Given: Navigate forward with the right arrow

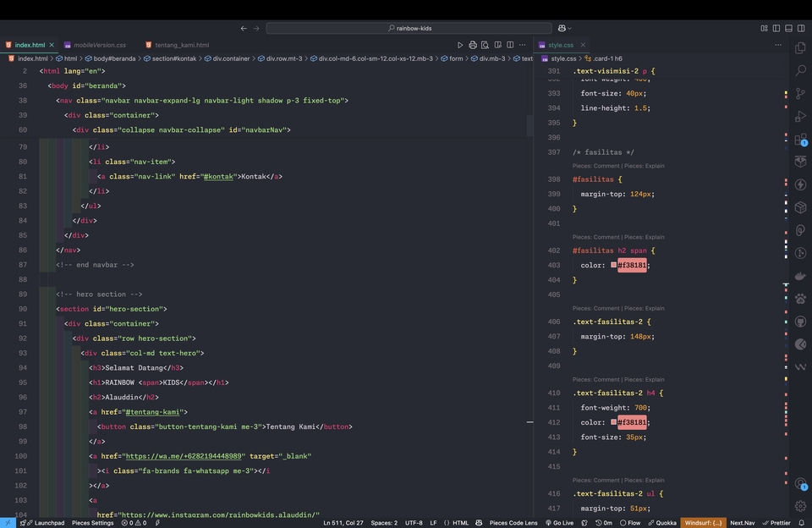Looking at the screenshot, I should tap(255, 29).
